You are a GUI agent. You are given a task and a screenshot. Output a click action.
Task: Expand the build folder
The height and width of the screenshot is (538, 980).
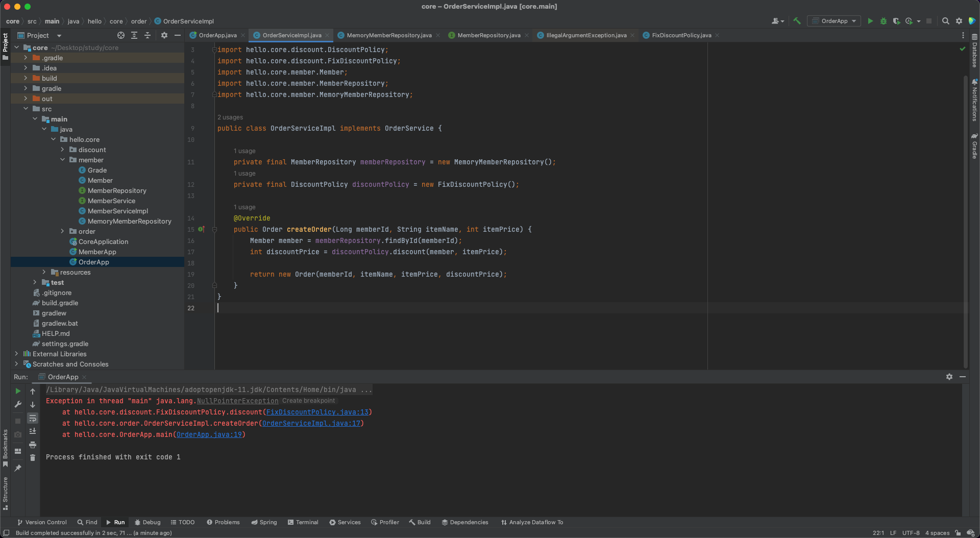pyautogui.click(x=26, y=78)
